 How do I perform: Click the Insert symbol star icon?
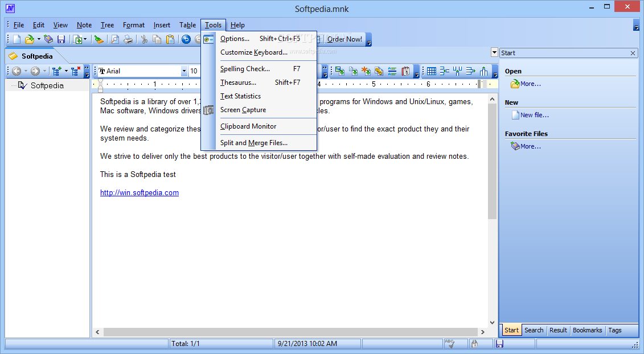coord(366,71)
